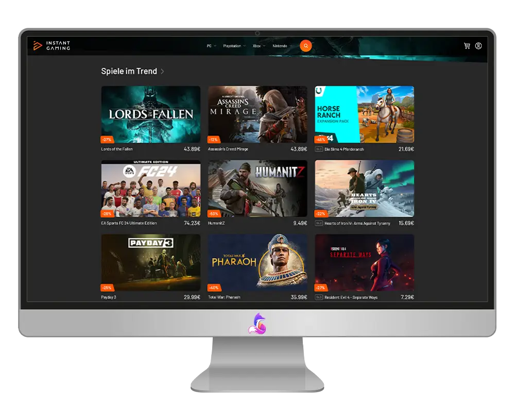Click discount badge on Horse Ranch card
This screenshot has width=515, height=420.
320,140
